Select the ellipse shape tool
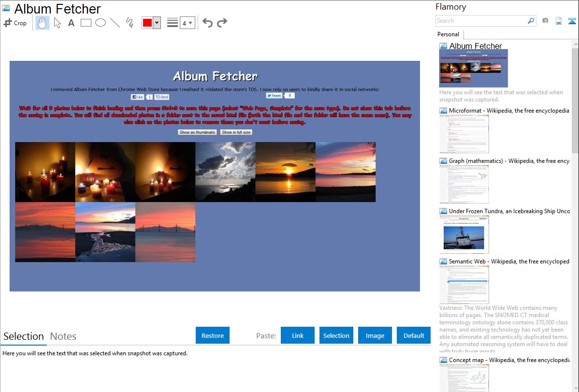579x392 pixels. [x=101, y=23]
